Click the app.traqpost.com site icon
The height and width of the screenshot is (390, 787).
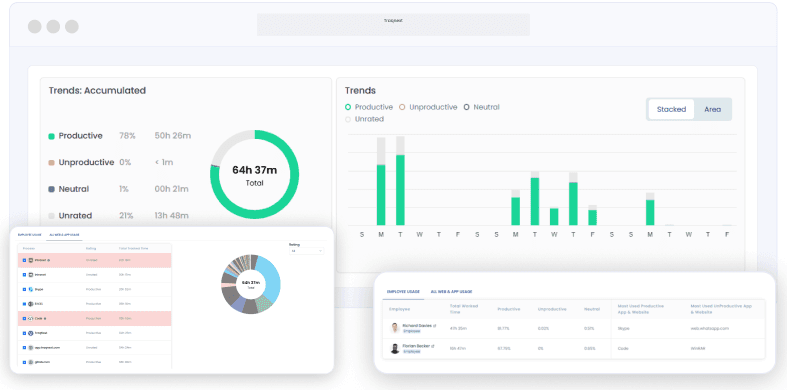pyautogui.click(x=31, y=347)
